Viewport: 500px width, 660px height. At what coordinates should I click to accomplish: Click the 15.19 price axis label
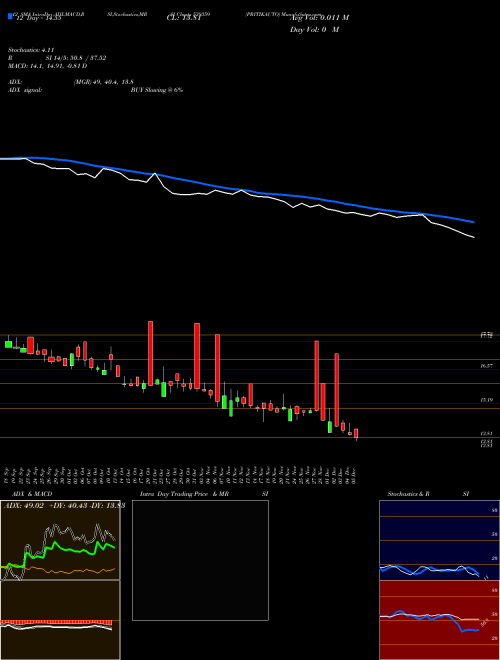487,400
